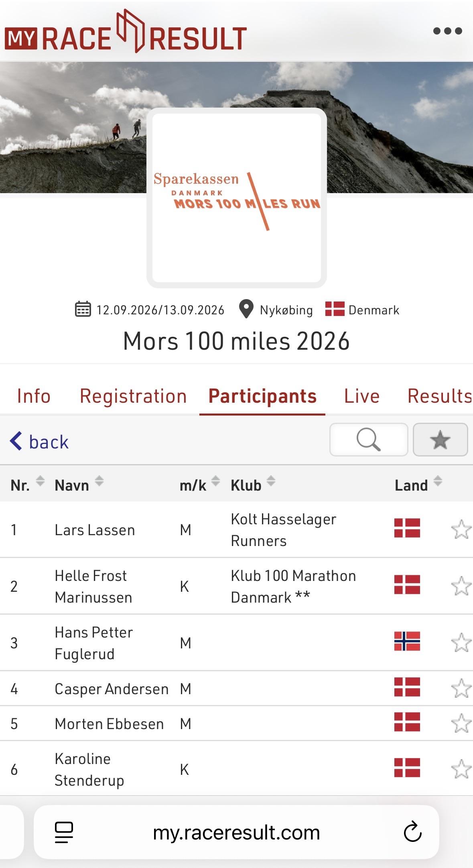Image resolution: width=473 pixels, height=868 pixels.
Task: Click the search magnifier box
Action: tap(368, 440)
